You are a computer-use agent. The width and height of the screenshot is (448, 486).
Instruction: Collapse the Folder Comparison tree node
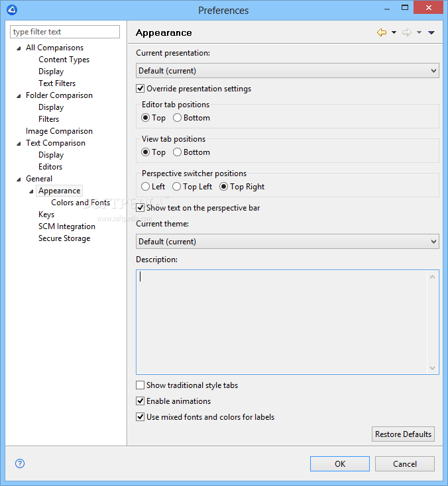[x=19, y=96]
